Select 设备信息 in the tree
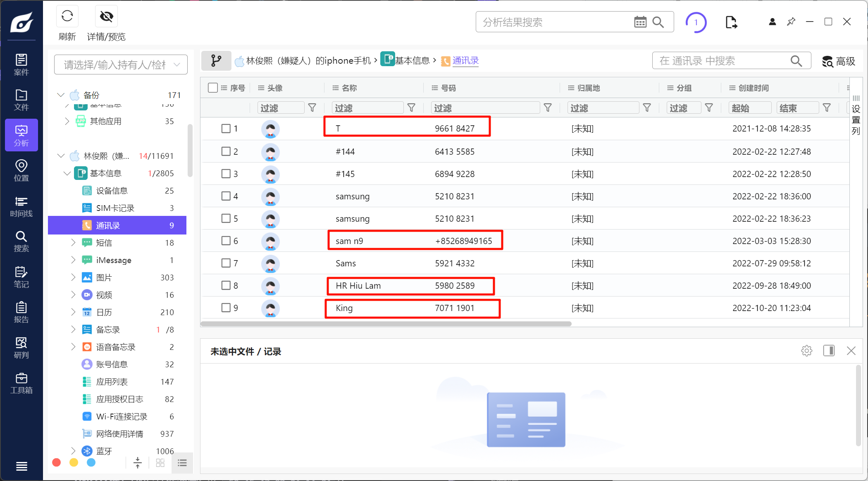 pos(112,191)
